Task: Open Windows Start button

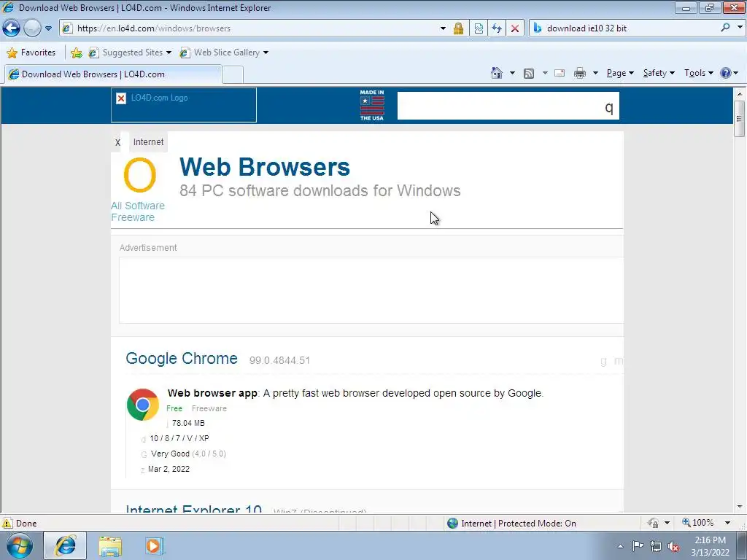Action: point(19,545)
